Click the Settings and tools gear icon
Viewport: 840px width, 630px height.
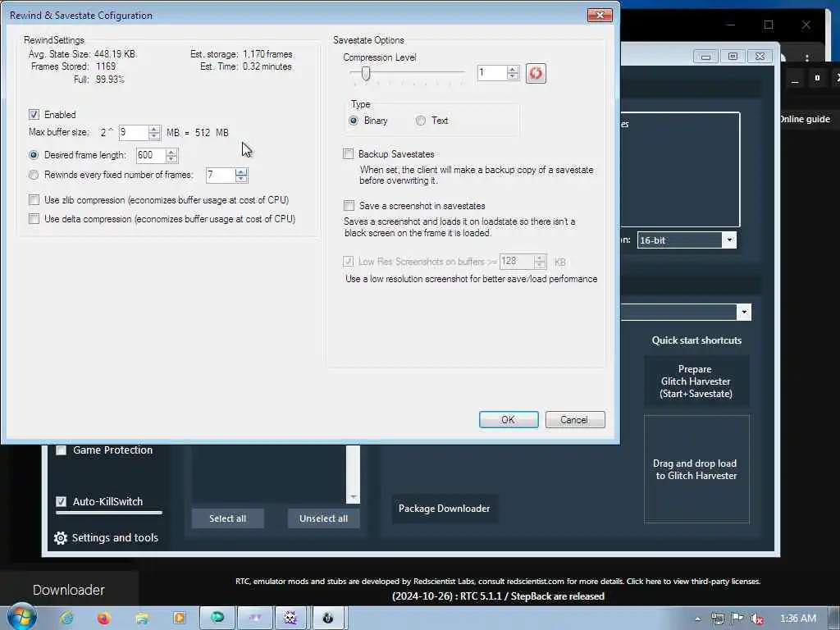click(61, 538)
